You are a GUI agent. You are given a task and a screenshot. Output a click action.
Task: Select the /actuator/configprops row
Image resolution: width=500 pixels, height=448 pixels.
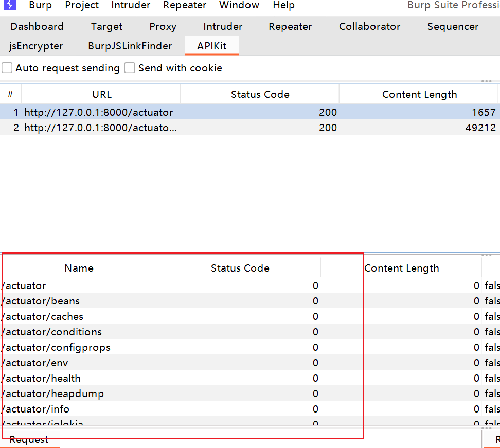250,347
